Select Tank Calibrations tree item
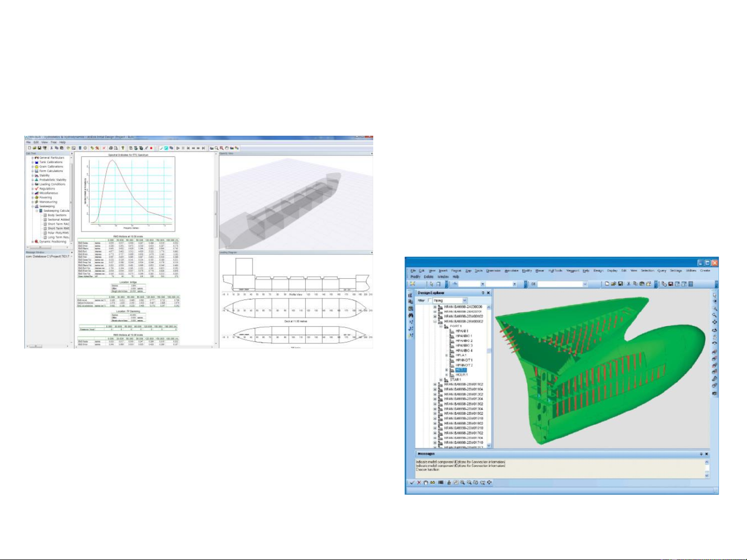 (x=51, y=162)
